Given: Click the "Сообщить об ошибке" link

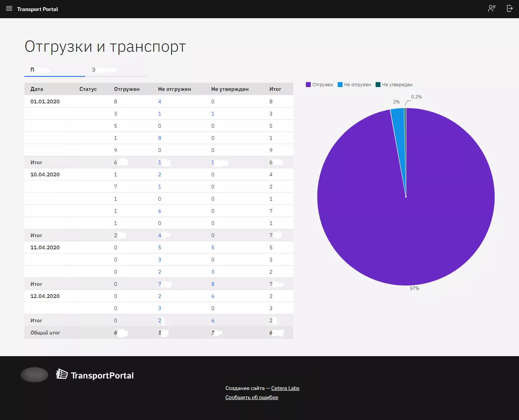Looking at the screenshot, I should tap(252, 397).
